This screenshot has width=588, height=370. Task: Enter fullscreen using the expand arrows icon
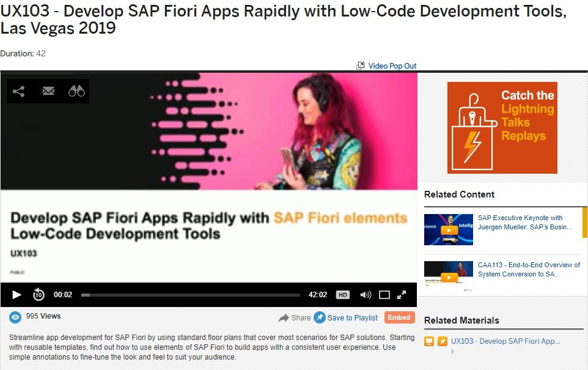pos(402,295)
